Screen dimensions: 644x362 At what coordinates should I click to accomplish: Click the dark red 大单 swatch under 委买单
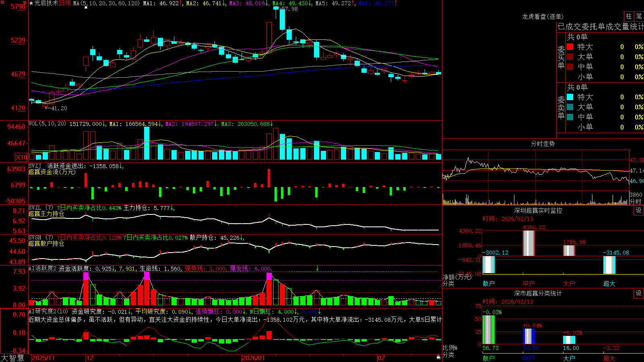(570, 57)
